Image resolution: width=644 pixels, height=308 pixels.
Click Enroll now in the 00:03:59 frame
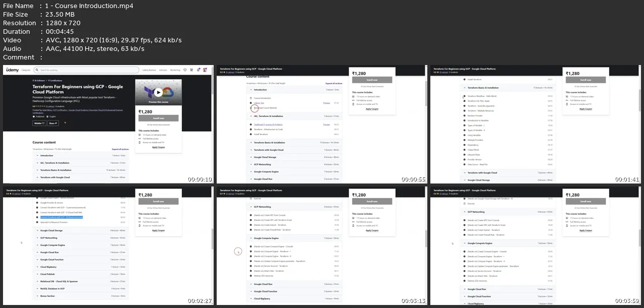click(x=586, y=201)
